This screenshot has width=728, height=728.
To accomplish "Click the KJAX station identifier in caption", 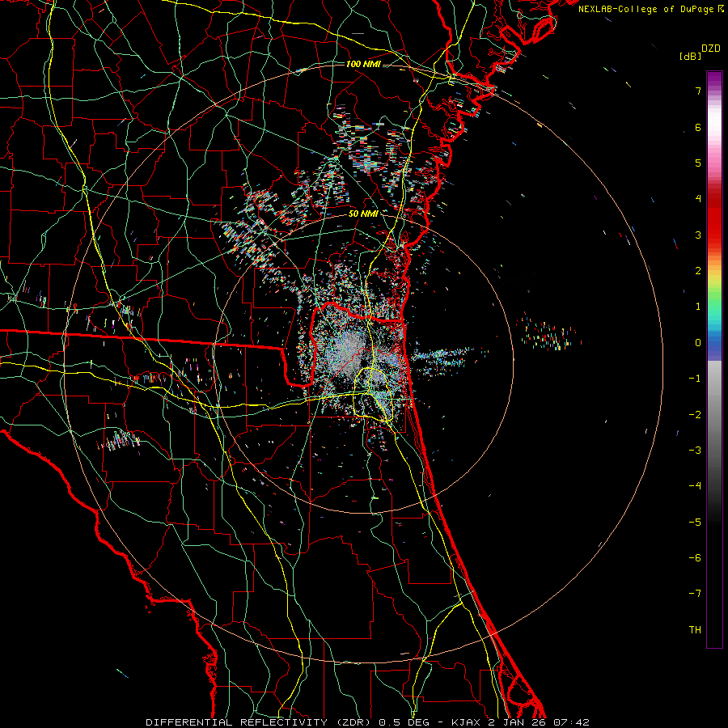I will (x=467, y=722).
